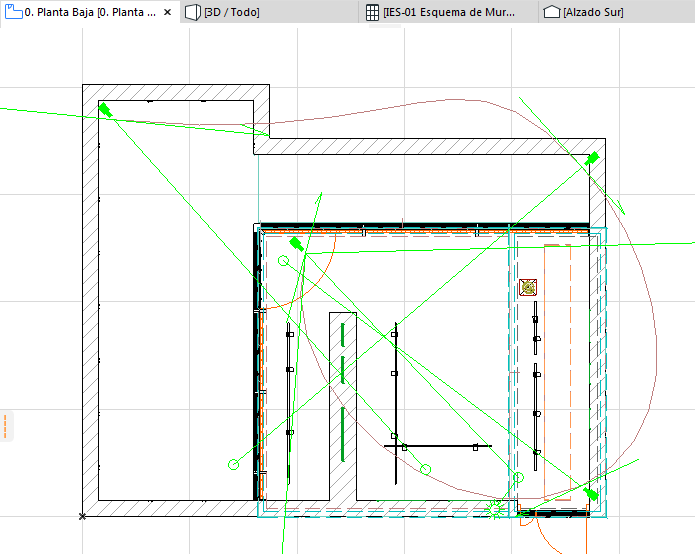
Task: Open the IES-01 Esquema de Mur... tab
Action: pyautogui.click(x=448, y=12)
